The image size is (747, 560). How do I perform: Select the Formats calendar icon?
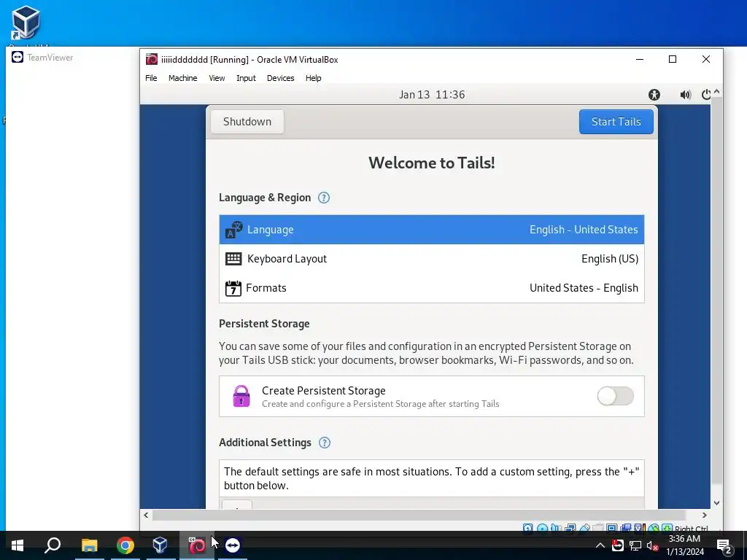[x=233, y=288]
